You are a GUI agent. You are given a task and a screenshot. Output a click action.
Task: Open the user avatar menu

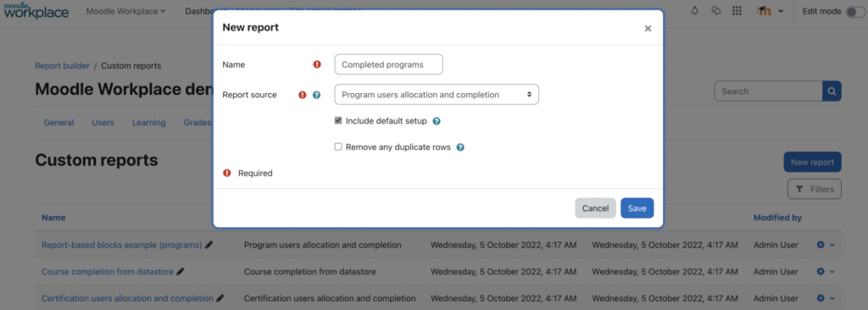770,11
